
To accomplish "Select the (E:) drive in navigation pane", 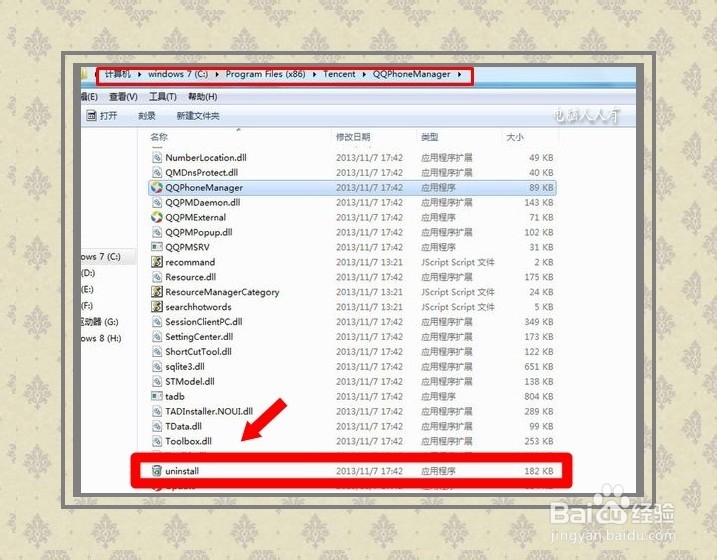I will 87,289.
